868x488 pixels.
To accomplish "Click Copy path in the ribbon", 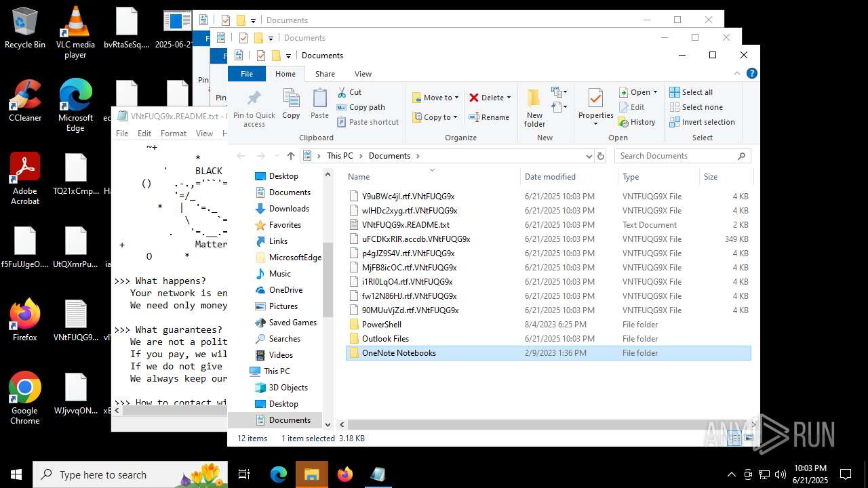I will click(361, 107).
